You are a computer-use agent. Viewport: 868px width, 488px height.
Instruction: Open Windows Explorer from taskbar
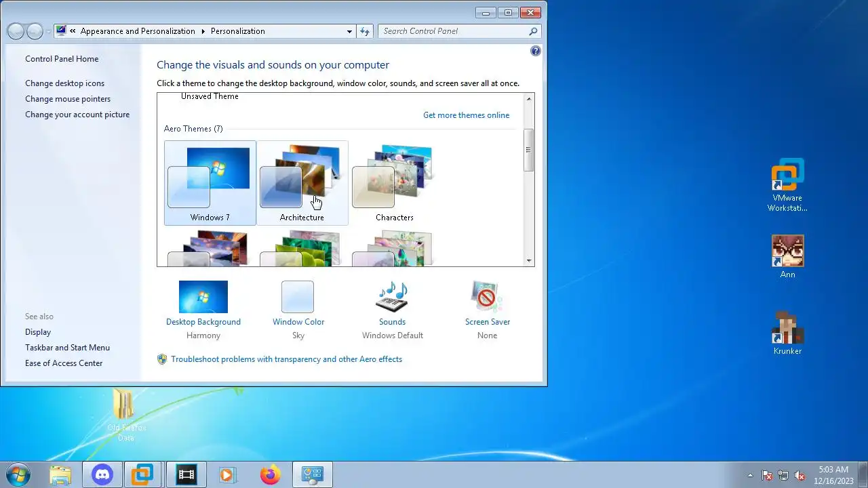click(x=60, y=474)
